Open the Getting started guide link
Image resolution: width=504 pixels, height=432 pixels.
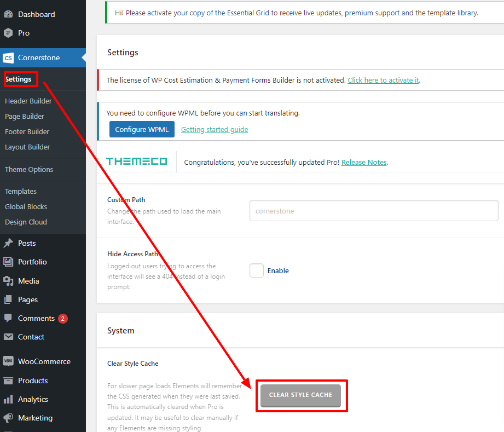[x=215, y=129]
